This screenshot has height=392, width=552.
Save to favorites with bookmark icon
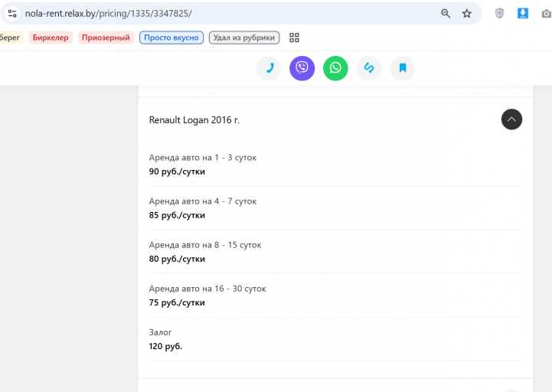pos(403,68)
